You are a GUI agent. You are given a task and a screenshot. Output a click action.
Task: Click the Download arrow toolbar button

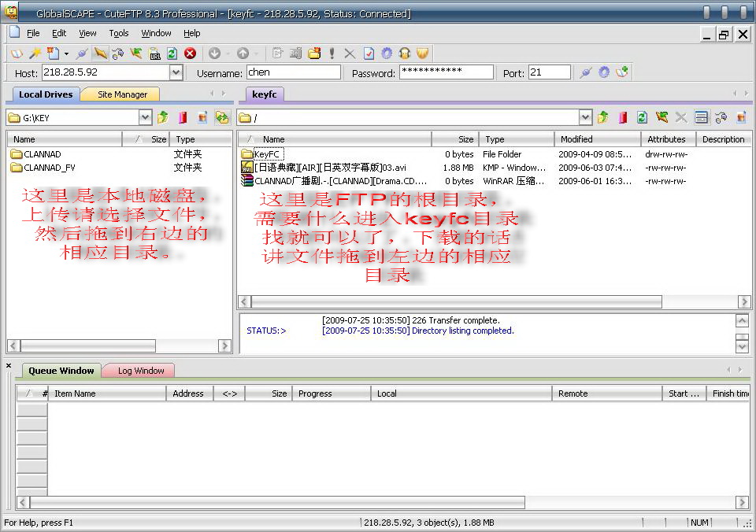pos(214,54)
